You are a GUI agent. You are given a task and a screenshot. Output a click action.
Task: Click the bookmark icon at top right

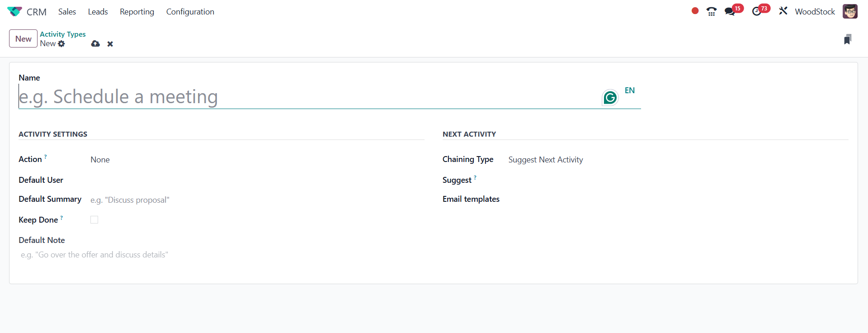click(x=848, y=39)
